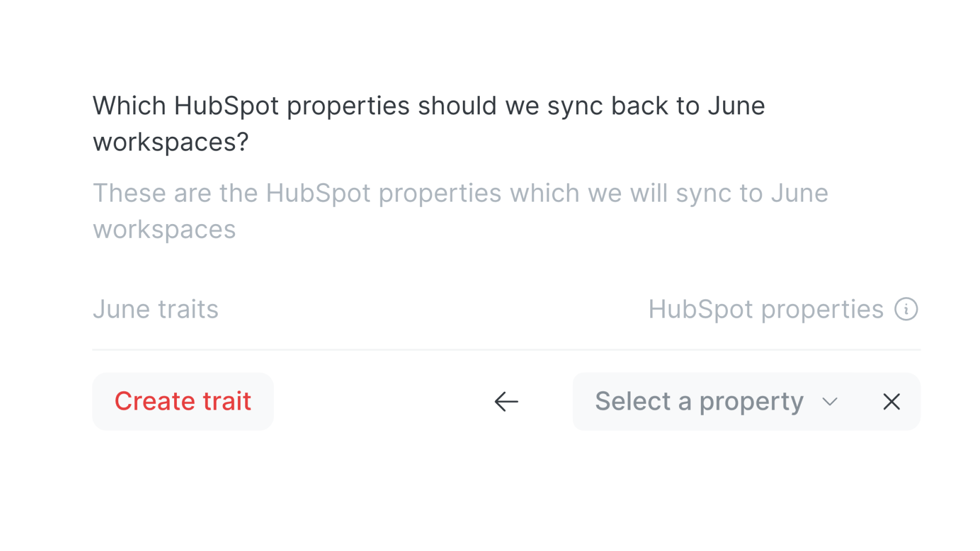Click the word "traits" in the left column header
Image resolution: width=980 pixels, height=551 pixels.
click(x=188, y=309)
